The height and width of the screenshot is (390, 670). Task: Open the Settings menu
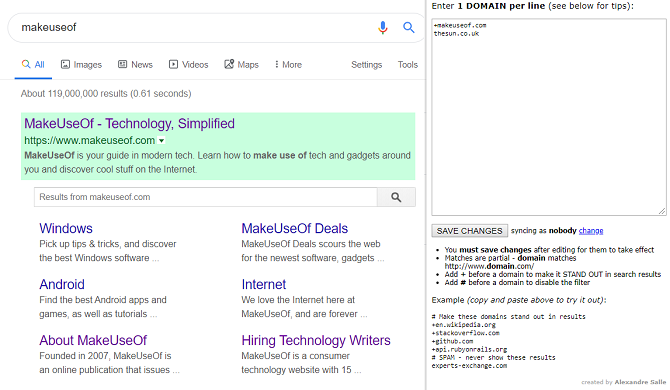coord(366,65)
